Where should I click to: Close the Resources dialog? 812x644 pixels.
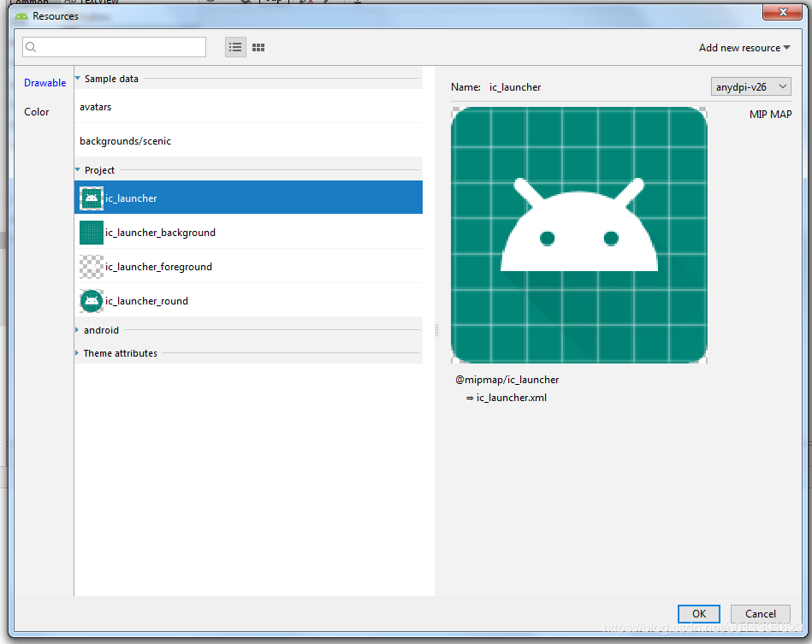pyautogui.click(x=783, y=12)
